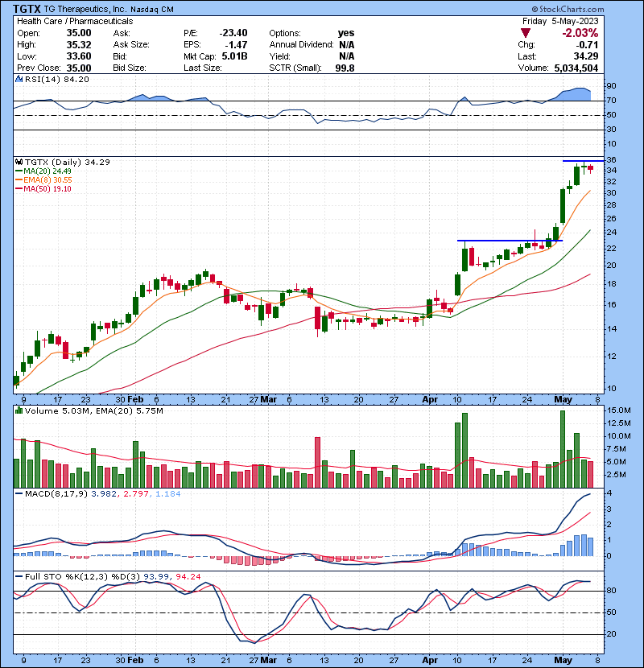Select the EPS value -1.47
Viewport: 644px width, 668px height.
click(237, 45)
